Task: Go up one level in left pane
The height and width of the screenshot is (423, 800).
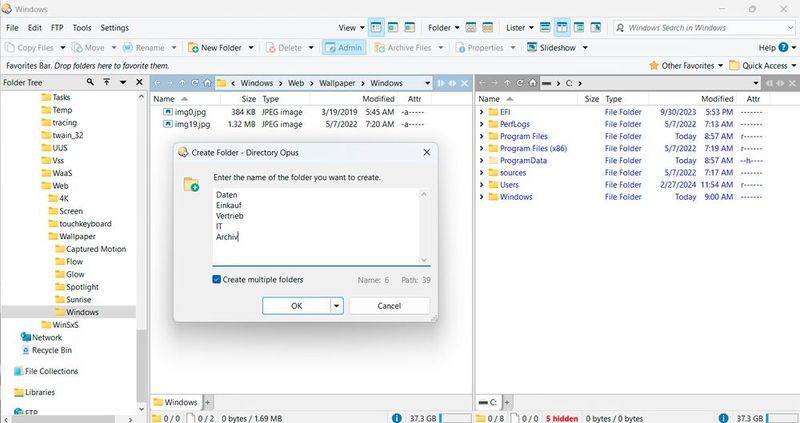Action: click(182, 83)
